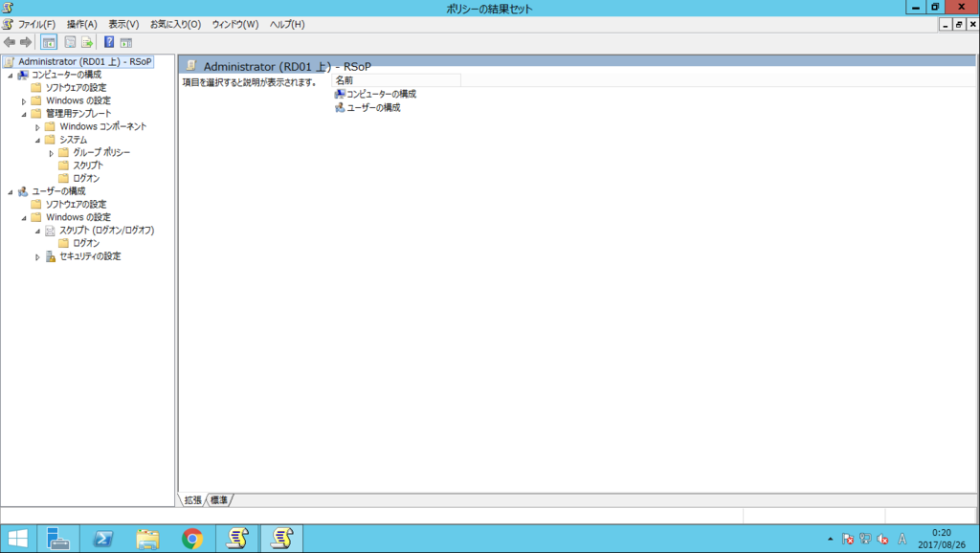
Task: Click the console icon left of the ファイル menu
Action: (8, 24)
